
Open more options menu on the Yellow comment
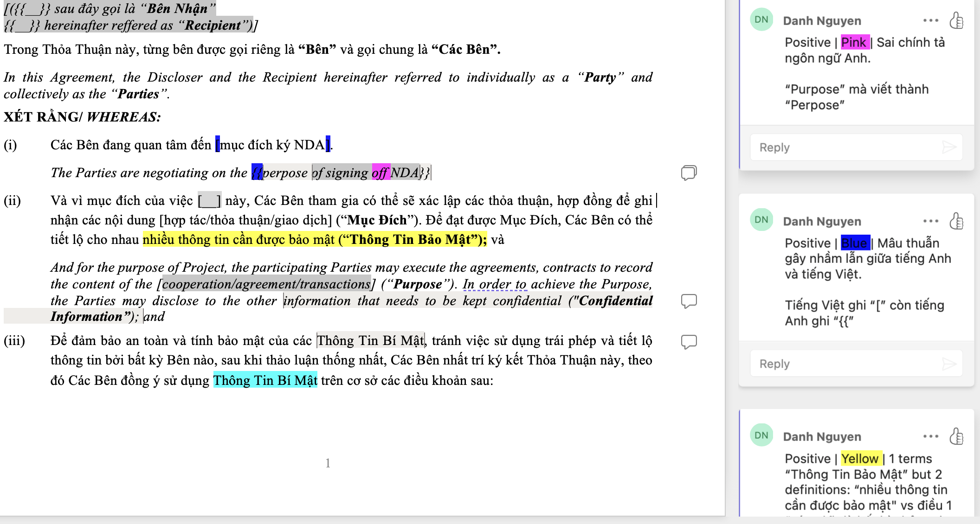click(931, 436)
